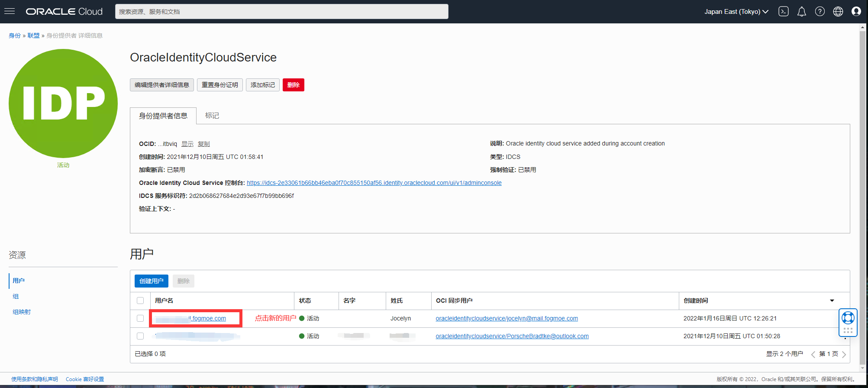Click 2021年12月10日周五 UTC 01:50:28 cell
Viewport: 868px width, 388px height.
click(x=732, y=336)
